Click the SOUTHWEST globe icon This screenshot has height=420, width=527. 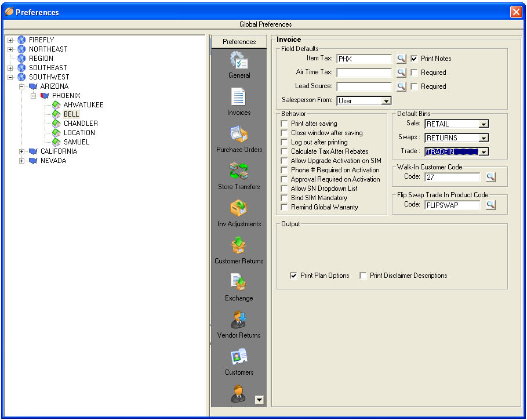tap(21, 77)
